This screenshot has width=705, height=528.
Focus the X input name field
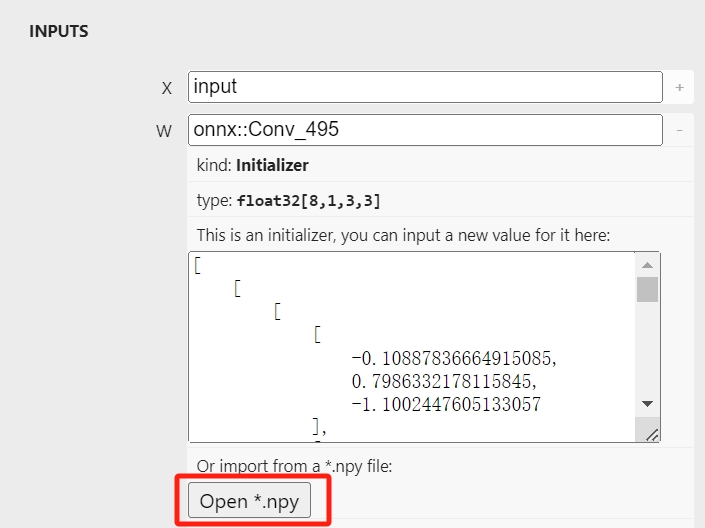pyautogui.click(x=425, y=87)
